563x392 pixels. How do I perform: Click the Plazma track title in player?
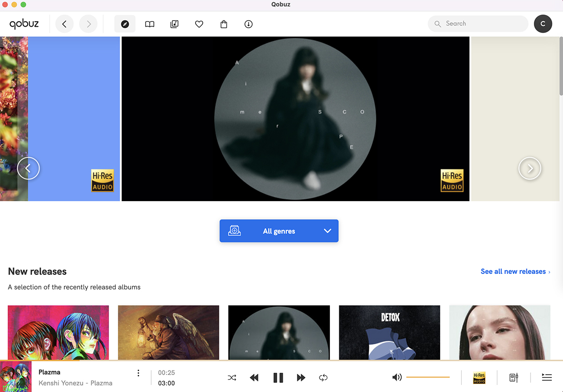coord(49,372)
